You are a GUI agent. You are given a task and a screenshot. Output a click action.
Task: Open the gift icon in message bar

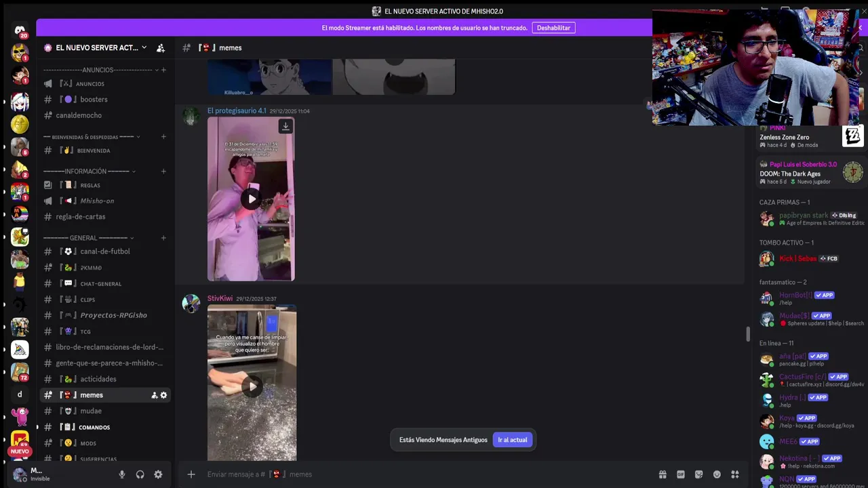pos(663,474)
